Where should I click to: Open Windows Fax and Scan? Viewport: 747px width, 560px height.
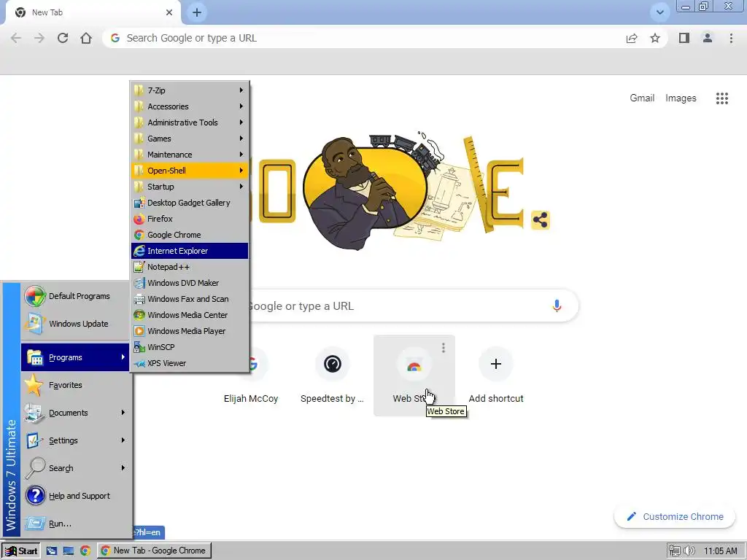pos(190,299)
